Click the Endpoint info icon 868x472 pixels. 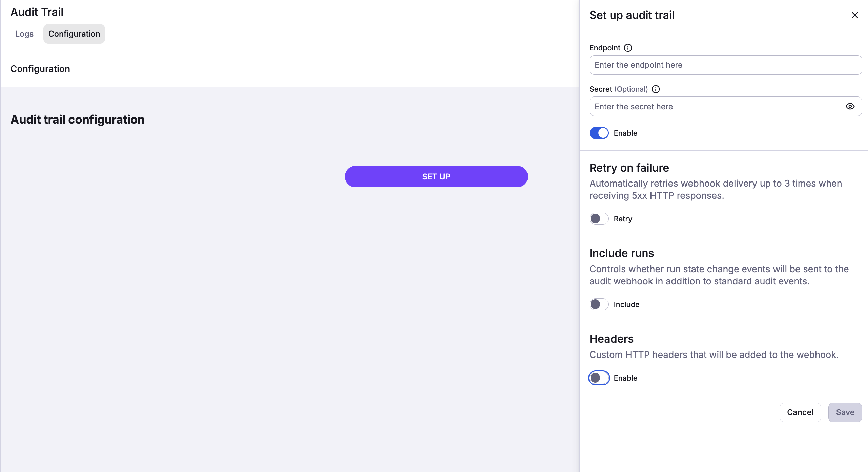(628, 48)
